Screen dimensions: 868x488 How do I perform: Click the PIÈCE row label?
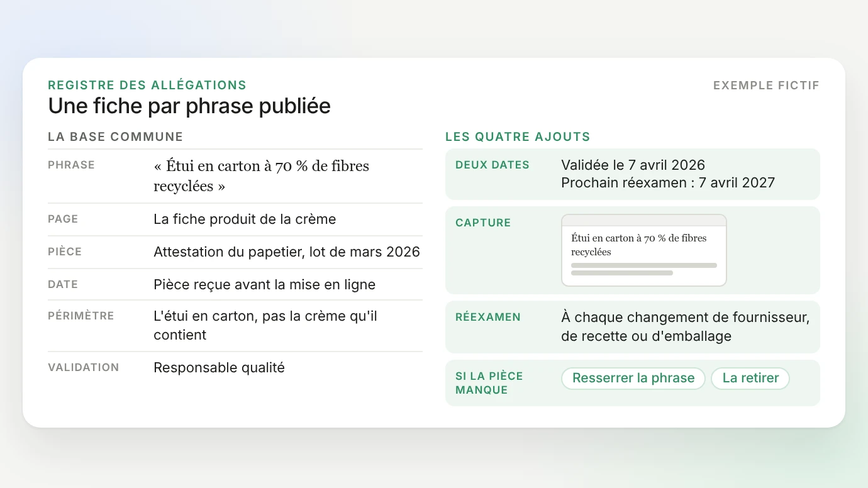point(65,252)
